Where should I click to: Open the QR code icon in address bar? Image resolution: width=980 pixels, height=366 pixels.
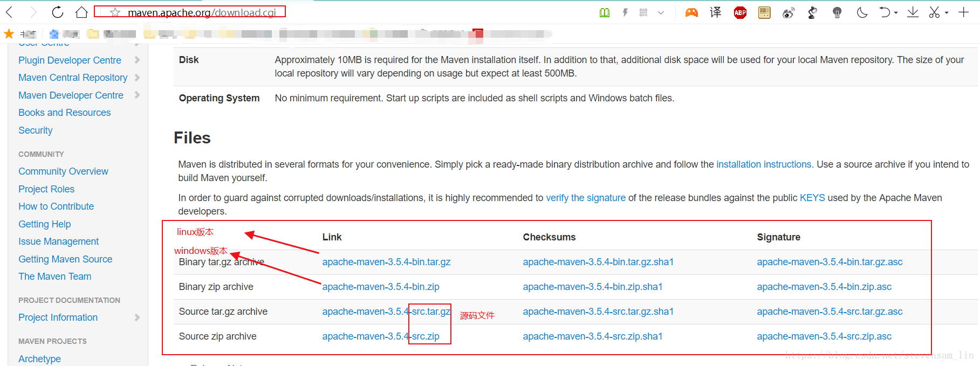(x=643, y=12)
